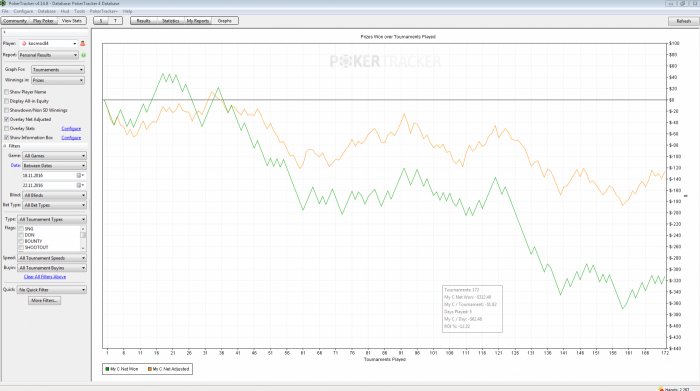Click the PokerTracker app icon in title bar
The width and height of the screenshot is (700, 391).
(4, 3)
